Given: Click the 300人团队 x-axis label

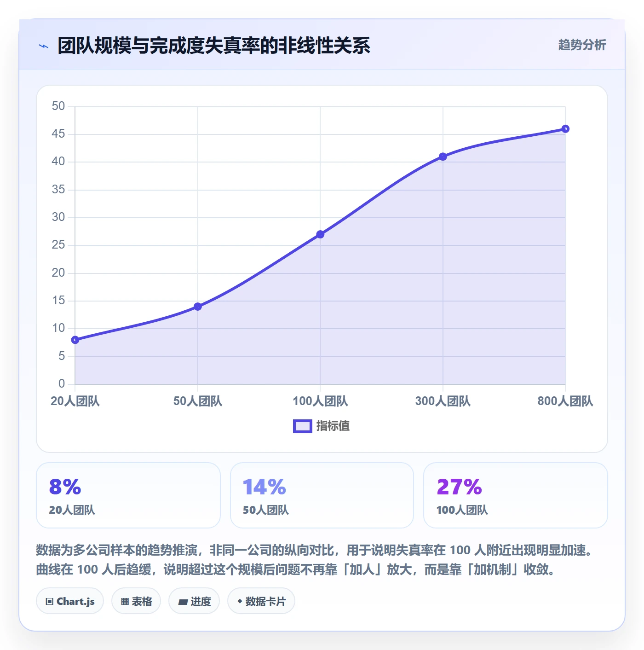Looking at the screenshot, I should pyautogui.click(x=443, y=401).
